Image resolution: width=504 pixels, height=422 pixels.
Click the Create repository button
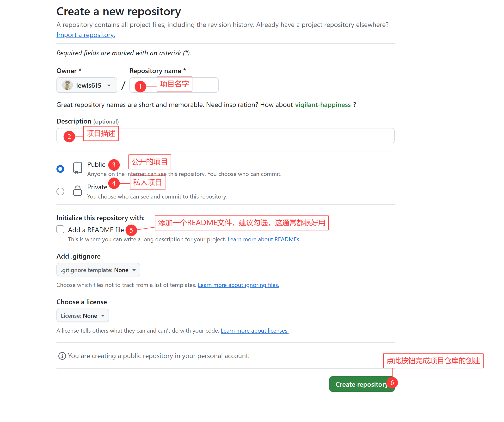point(362,384)
